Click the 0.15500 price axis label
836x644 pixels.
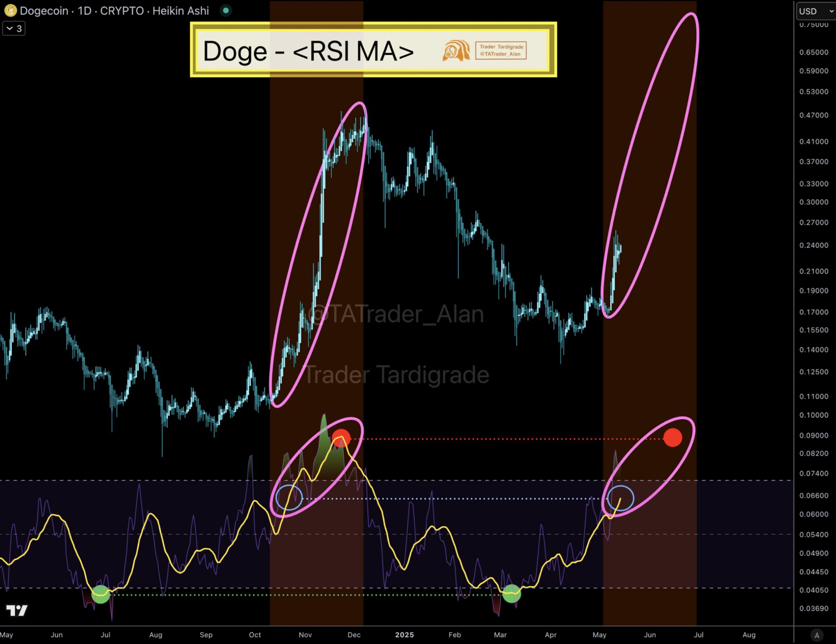click(x=814, y=330)
